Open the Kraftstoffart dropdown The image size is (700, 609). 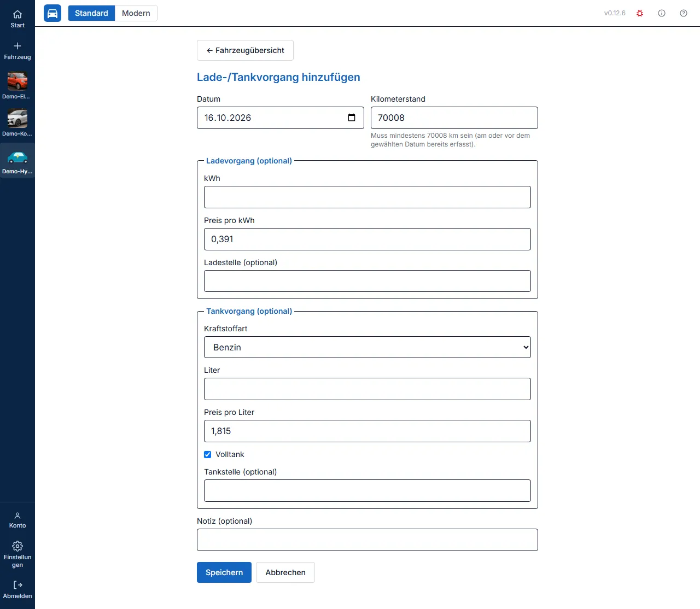(367, 347)
